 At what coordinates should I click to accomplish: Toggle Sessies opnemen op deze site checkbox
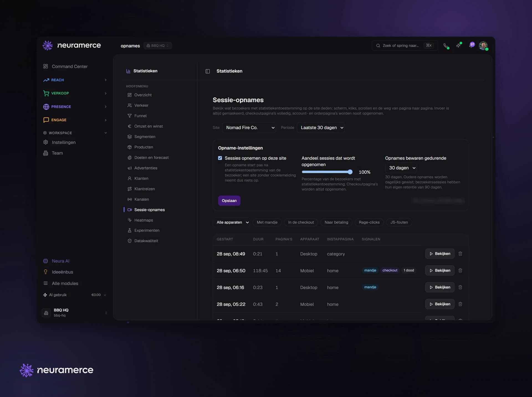tap(220, 158)
